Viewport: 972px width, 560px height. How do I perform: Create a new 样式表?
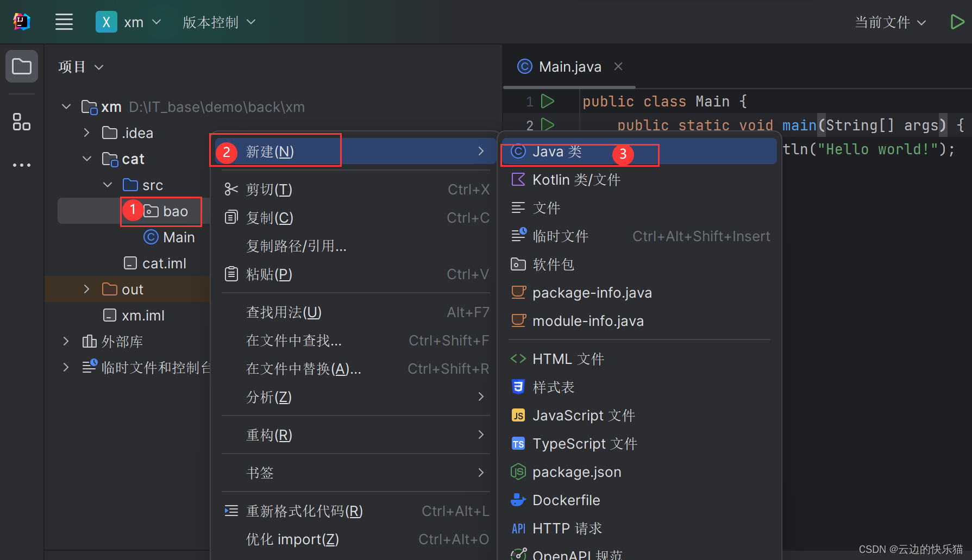coord(639,387)
